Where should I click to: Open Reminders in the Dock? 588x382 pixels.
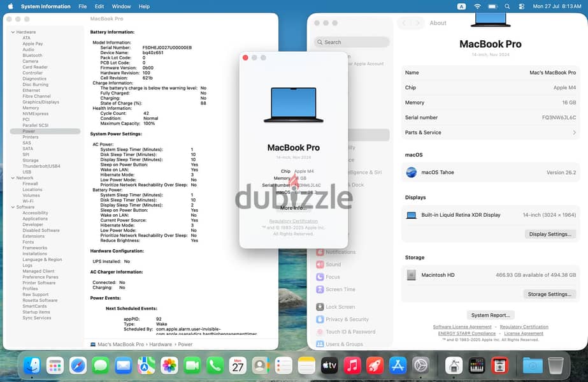pos(283,365)
